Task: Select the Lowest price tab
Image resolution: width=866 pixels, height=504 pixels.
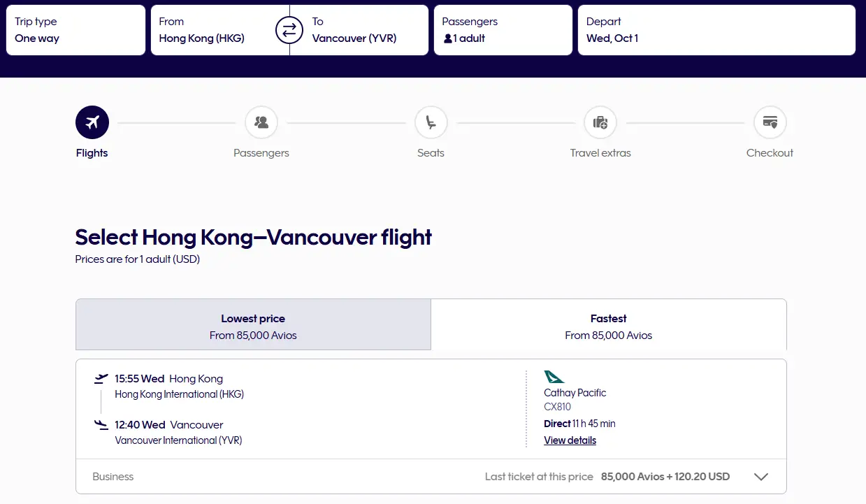Action: tap(253, 325)
